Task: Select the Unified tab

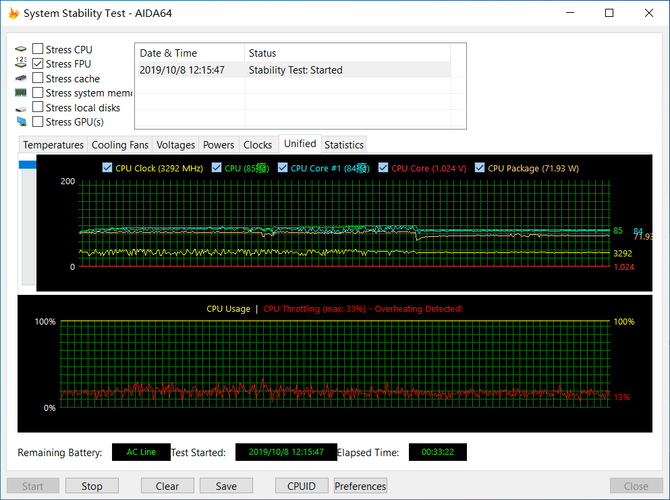Action: [x=300, y=144]
